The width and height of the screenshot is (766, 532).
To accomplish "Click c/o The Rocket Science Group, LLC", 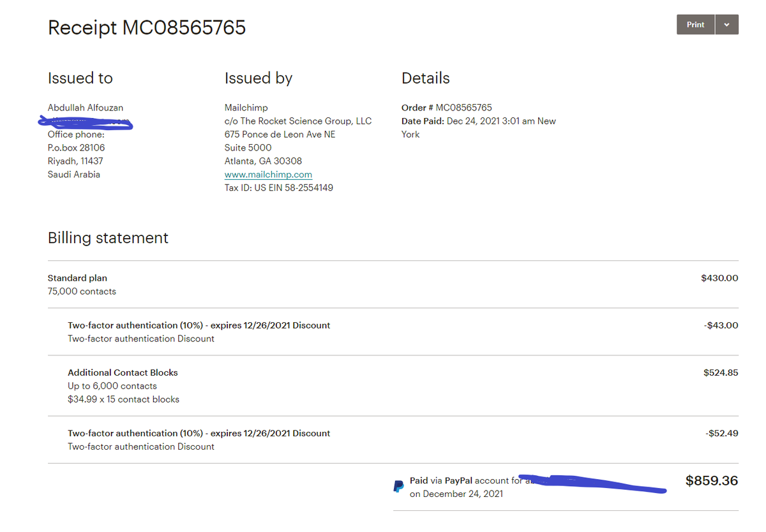I will click(298, 121).
